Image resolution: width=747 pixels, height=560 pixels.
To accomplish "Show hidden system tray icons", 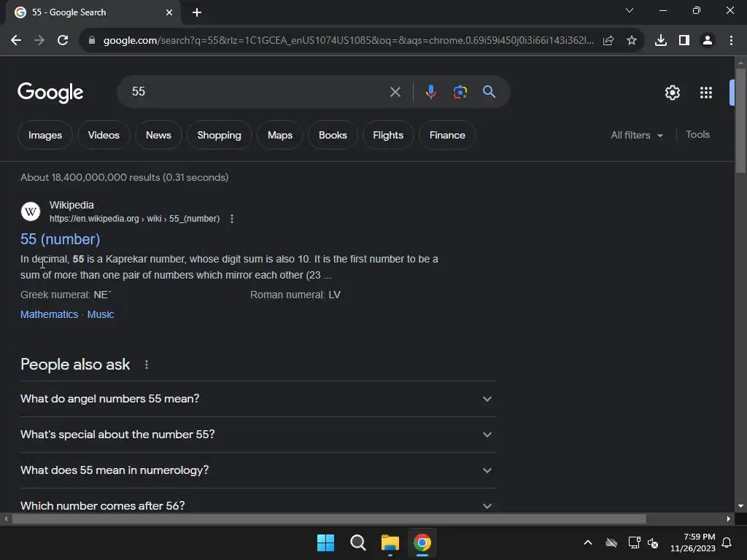I will (588, 542).
